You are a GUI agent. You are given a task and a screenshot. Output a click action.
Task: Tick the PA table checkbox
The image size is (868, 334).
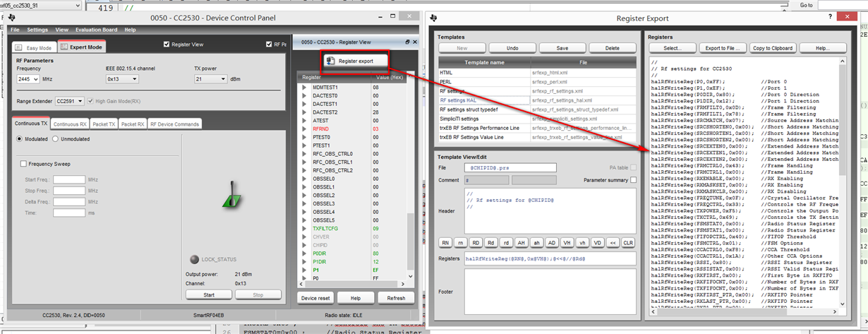633,167
